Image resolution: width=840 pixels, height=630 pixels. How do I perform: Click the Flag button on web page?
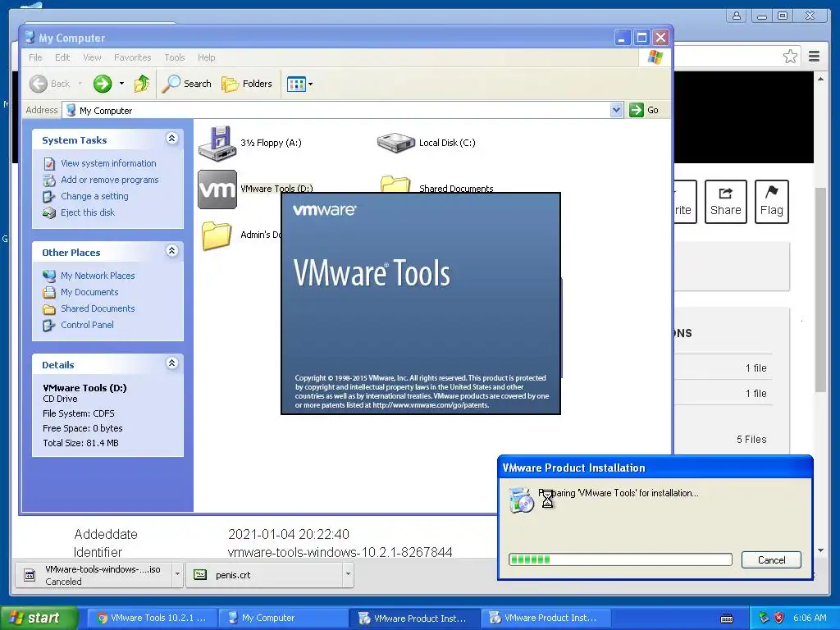(x=771, y=202)
